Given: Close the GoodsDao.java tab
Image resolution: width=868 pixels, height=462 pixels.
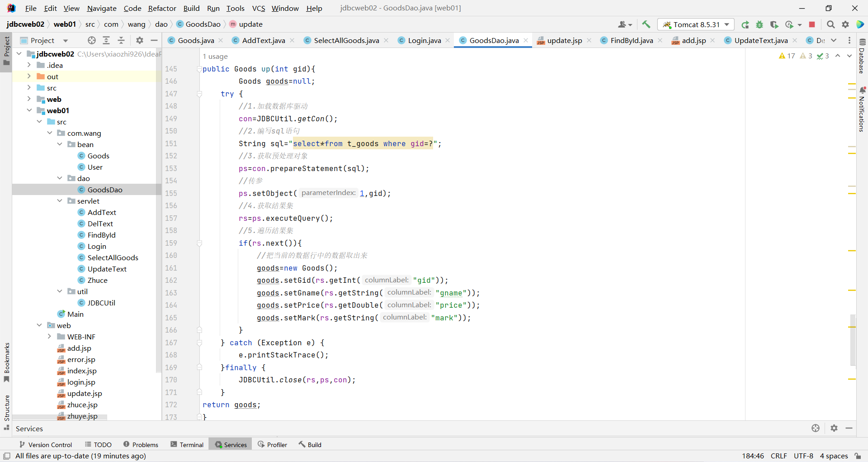Looking at the screenshot, I should (526, 40).
